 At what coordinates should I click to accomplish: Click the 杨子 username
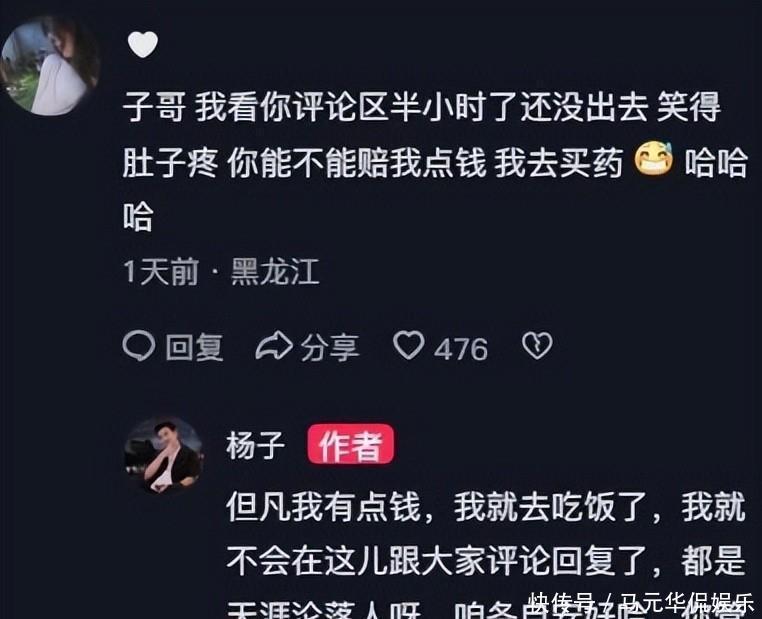(255, 445)
